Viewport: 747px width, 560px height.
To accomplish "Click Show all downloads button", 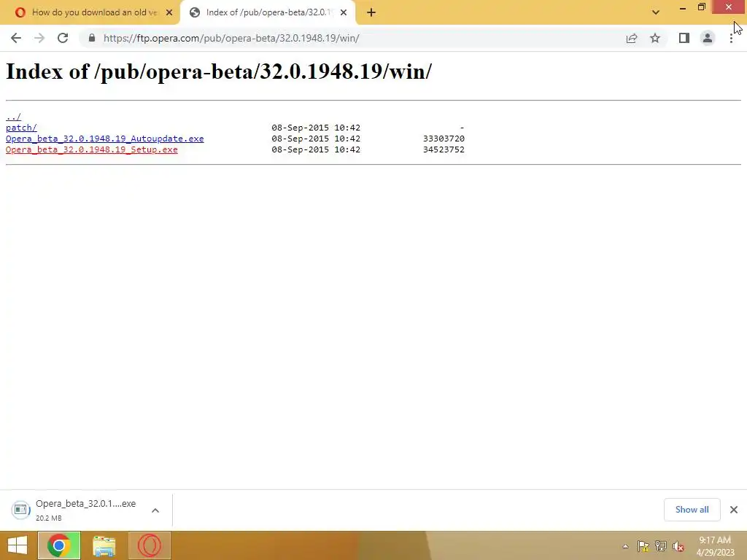I will 692,510.
